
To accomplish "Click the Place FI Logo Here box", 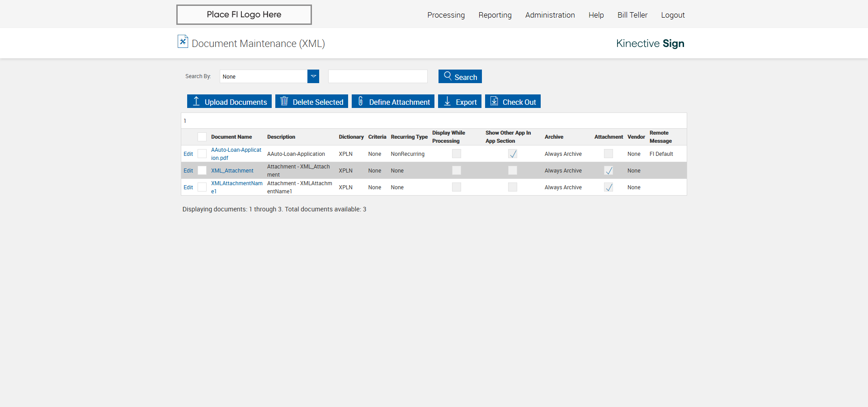I will (x=244, y=14).
